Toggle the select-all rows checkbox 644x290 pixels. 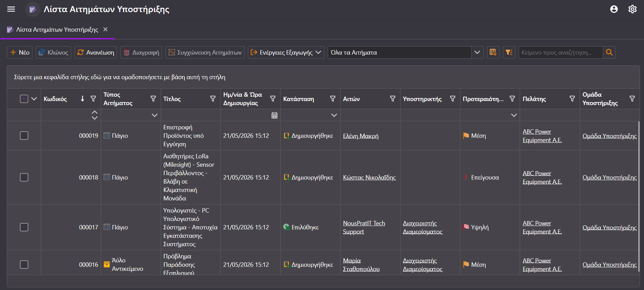coord(24,99)
